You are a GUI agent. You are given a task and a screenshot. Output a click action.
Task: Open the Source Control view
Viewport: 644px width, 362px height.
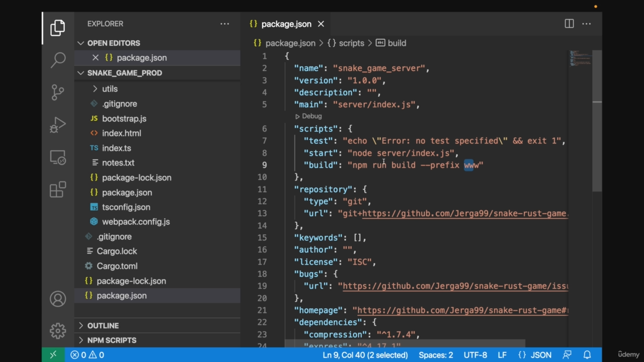click(x=58, y=92)
